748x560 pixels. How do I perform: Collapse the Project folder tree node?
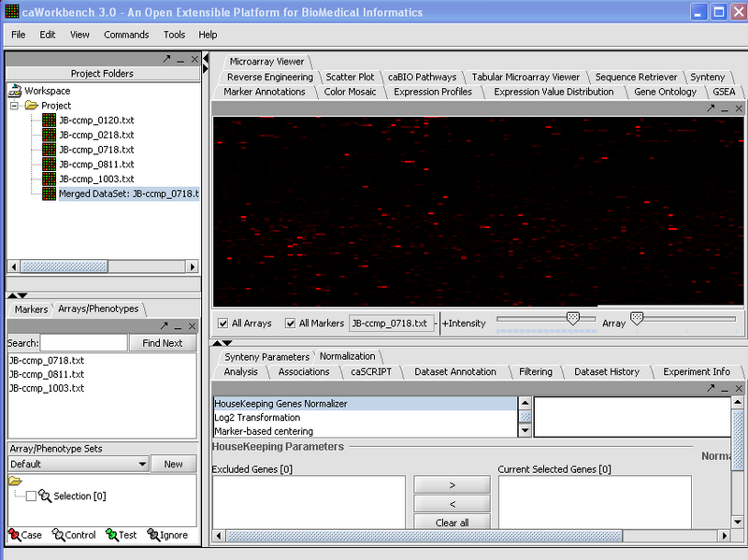point(16,106)
